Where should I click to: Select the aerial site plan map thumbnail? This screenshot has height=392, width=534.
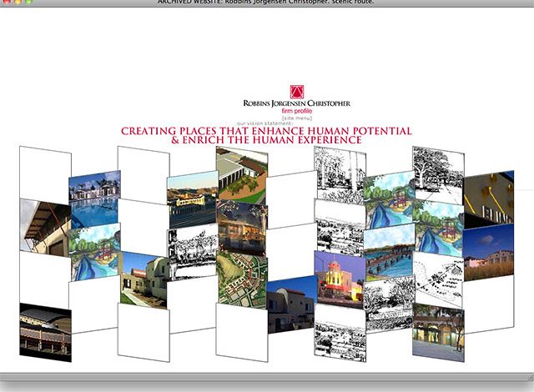click(241, 279)
